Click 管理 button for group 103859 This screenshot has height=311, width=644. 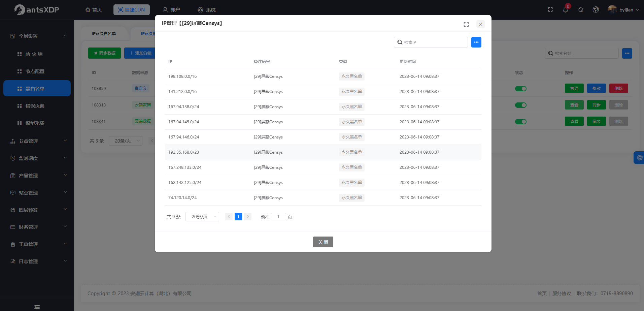tap(574, 88)
